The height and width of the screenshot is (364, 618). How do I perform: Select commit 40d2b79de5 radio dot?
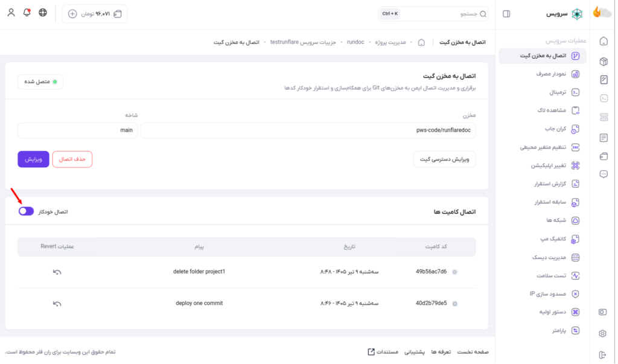point(454,304)
